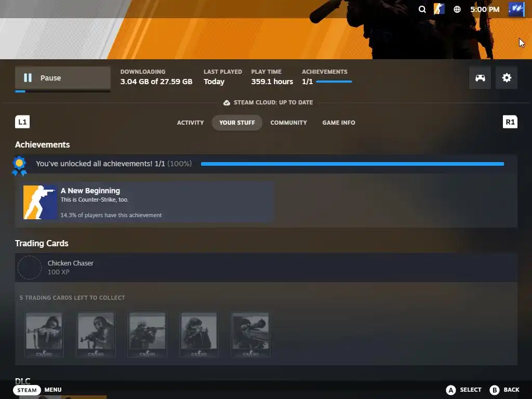Open game settings gear icon

pyautogui.click(x=506, y=78)
